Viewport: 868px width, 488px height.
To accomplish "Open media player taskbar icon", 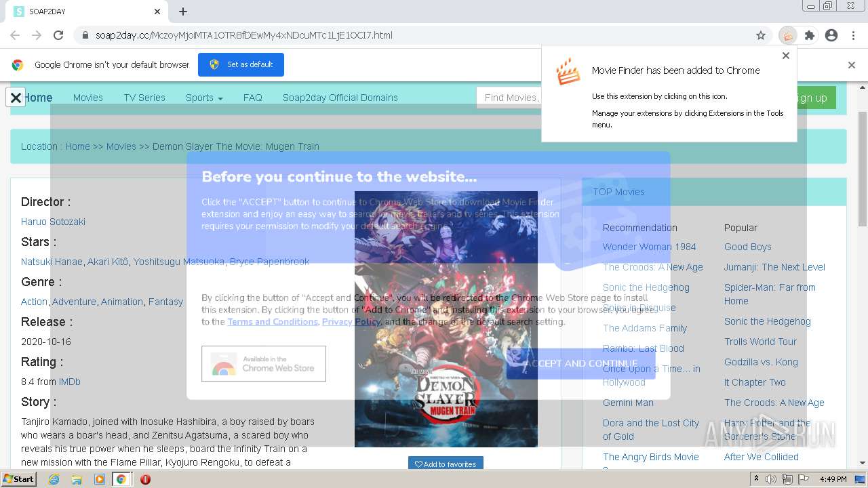I will (100, 479).
